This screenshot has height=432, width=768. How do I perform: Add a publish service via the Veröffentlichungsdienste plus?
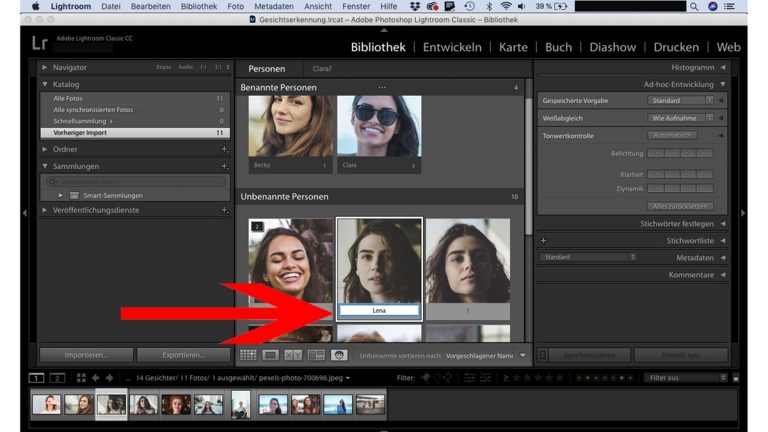pos(224,210)
